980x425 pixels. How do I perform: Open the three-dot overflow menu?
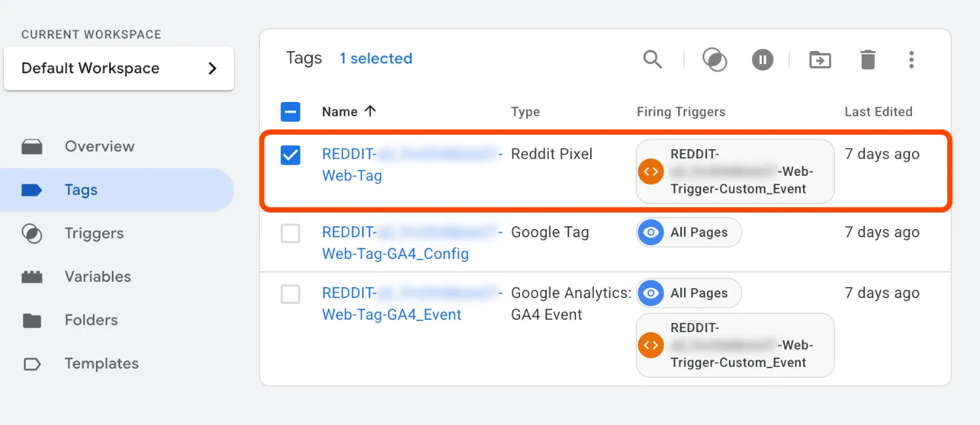point(911,59)
